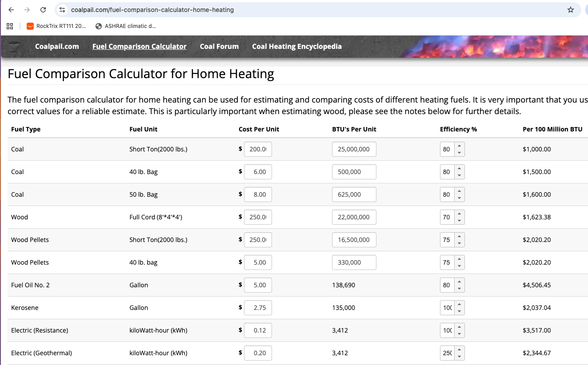Decrease Kerosene efficiency with down arrow

point(459,311)
